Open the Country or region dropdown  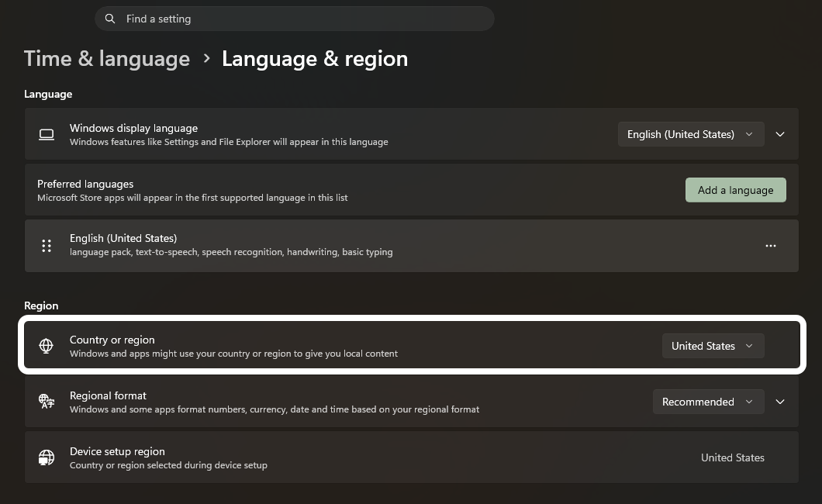click(x=713, y=346)
